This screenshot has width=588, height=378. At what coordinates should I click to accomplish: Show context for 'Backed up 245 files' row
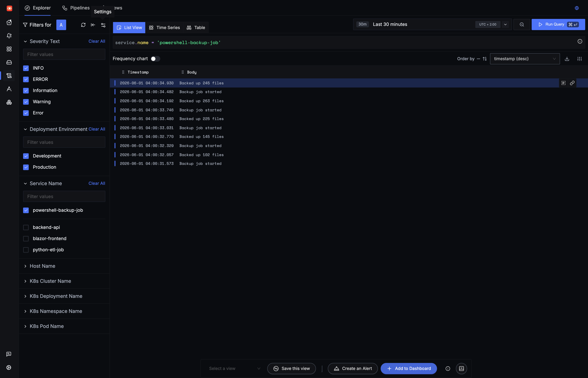pyautogui.click(x=563, y=83)
